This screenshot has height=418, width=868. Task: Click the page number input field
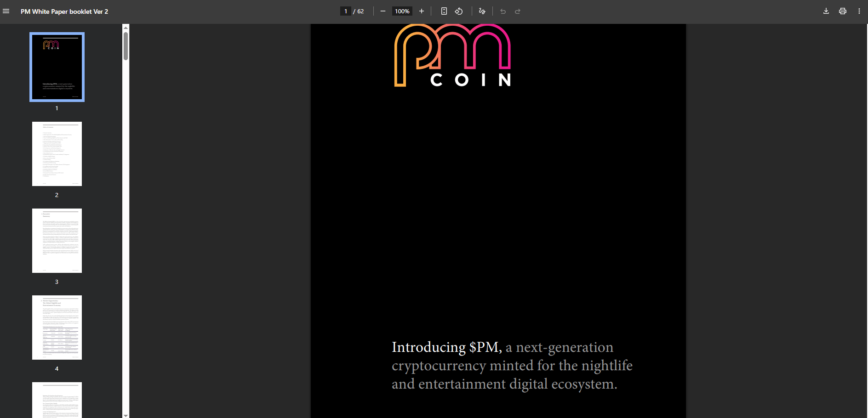(x=346, y=11)
